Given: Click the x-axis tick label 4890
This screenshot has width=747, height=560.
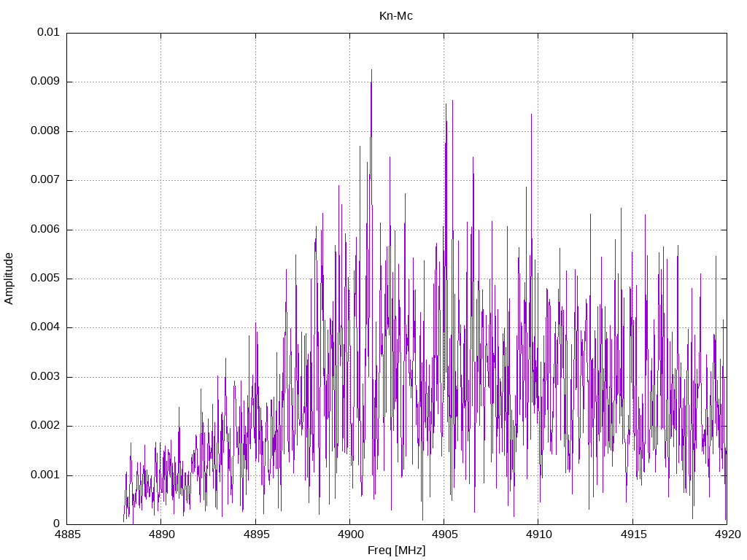Looking at the screenshot, I should pos(161,534).
